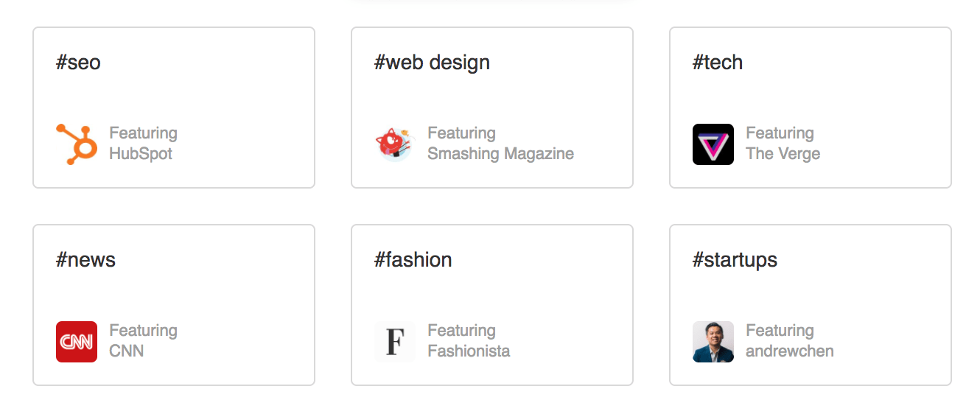Click the red CNN logo
Viewport: 980px width, 414px height.
77,341
